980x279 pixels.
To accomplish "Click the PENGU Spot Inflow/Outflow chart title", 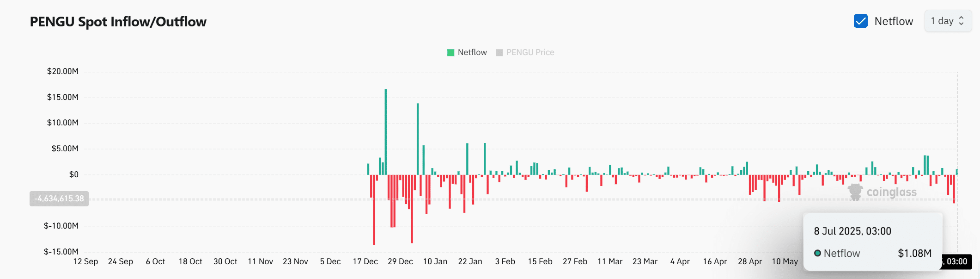I will 118,22.
